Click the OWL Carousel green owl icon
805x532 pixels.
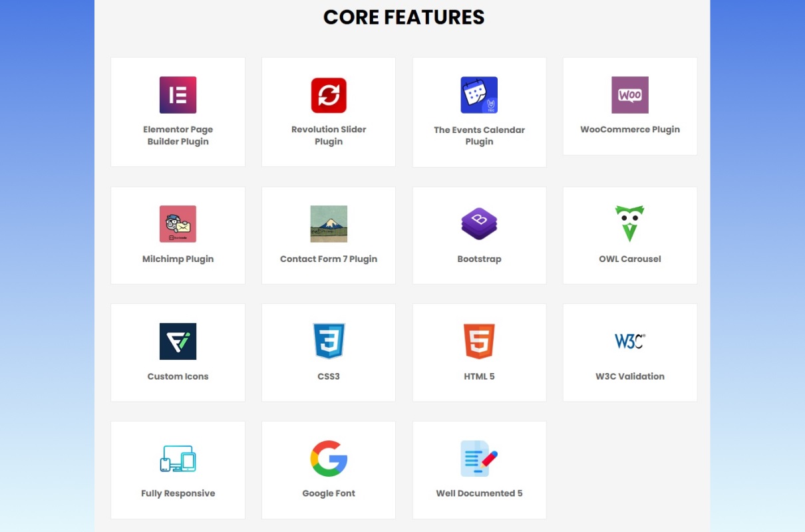(x=630, y=224)
